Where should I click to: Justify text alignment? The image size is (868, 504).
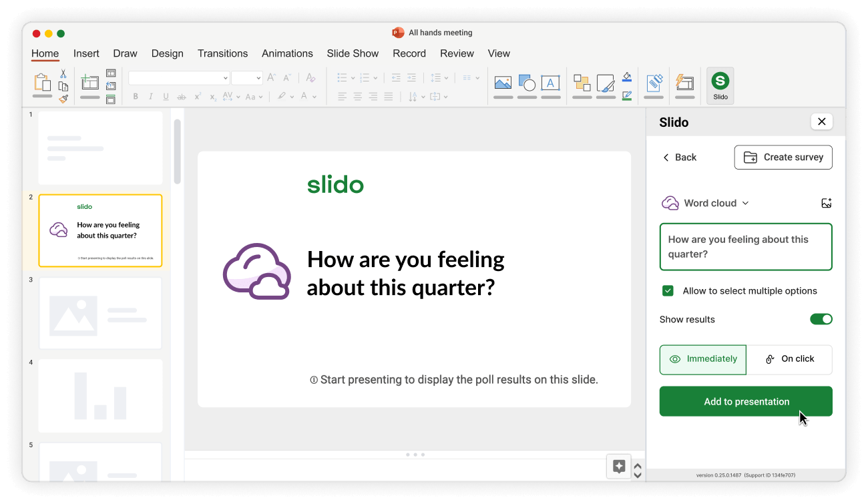(x=388, y=97)
